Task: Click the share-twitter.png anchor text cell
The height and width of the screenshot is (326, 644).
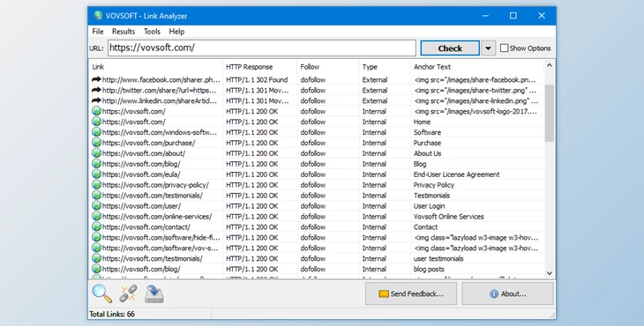Action: [x=476, y=90]
